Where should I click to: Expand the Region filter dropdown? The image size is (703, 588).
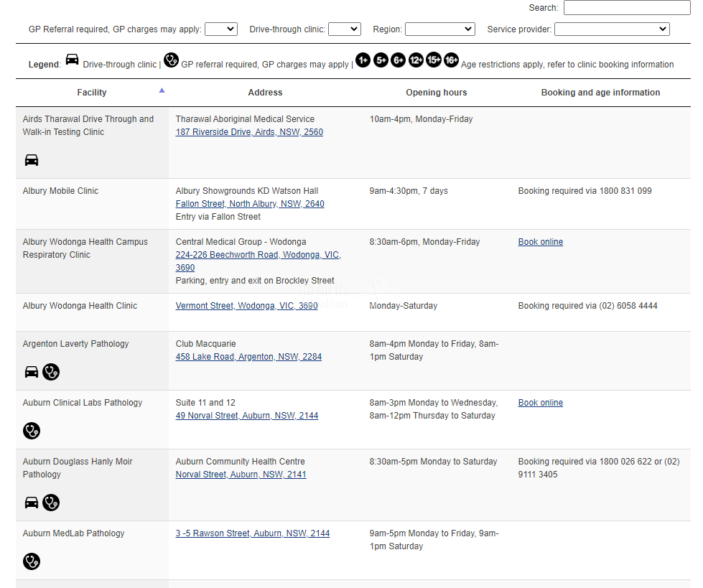pos(440,29)
